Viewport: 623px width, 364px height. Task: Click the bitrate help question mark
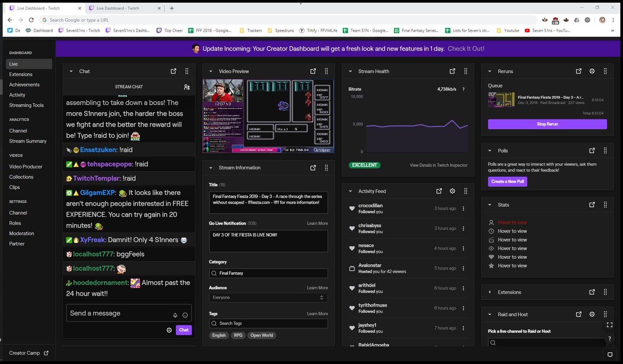pos(464,89)
